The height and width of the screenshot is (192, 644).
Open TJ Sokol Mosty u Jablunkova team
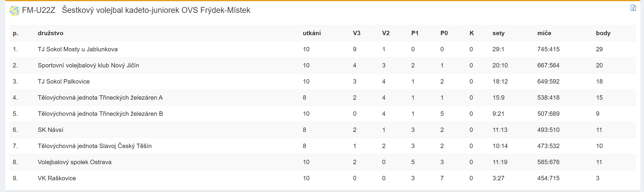(x=78, y=49)
